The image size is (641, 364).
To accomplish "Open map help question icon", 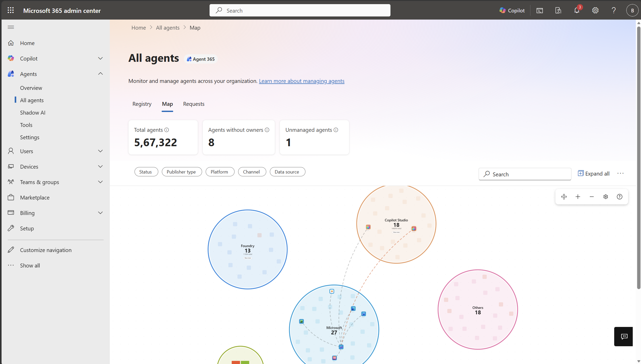I will [x=620, y=197].
